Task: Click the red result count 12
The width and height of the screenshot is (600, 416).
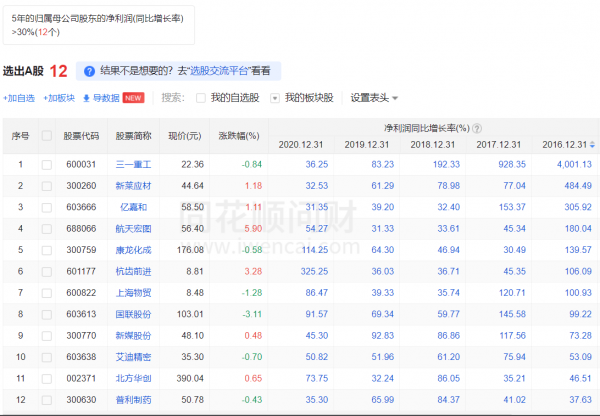Action: [58, 71]
